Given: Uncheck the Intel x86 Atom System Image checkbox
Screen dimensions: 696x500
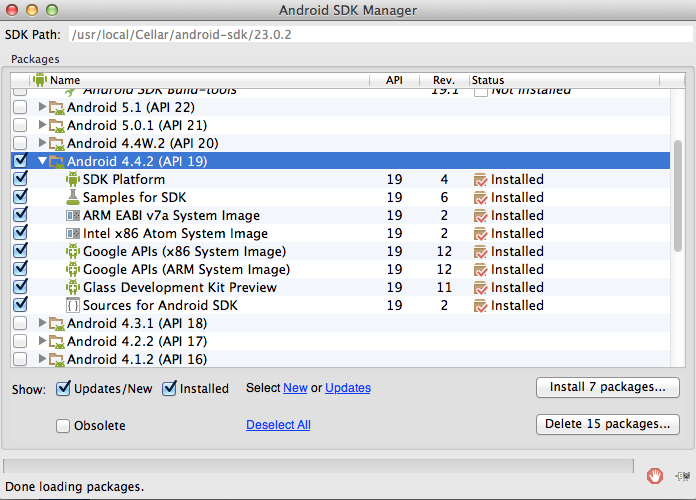Looking at the screenshot, I should (20, 232).
